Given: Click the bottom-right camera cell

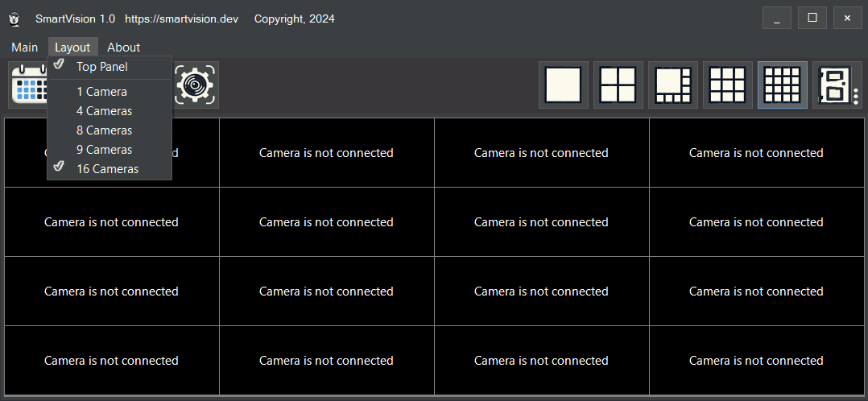Looking at the screenshot, I should pyautogui.click(x=756, y=360).
